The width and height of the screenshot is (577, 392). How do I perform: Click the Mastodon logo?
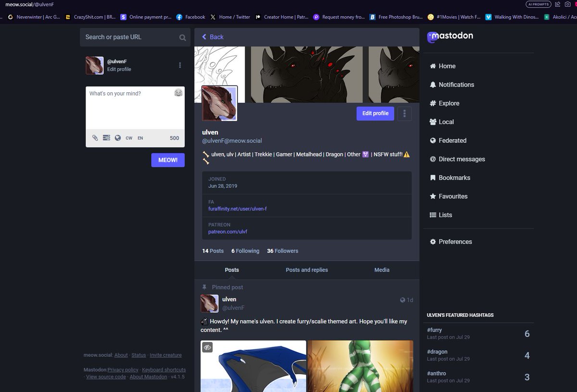[x=450, y=36]
